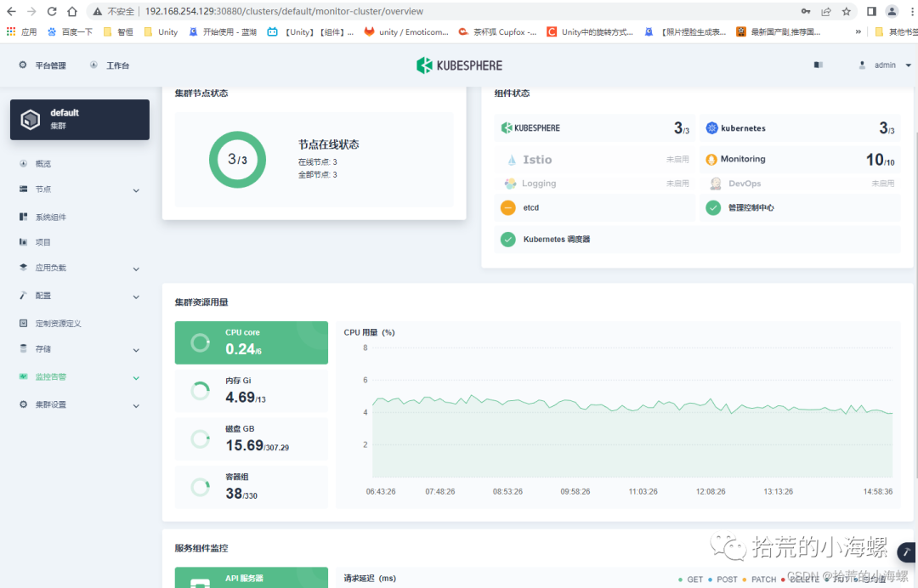The height and width of the screenshot is (588, 918).
Task: Select the 磁盘 GB resource card
Action: point(251,438)
